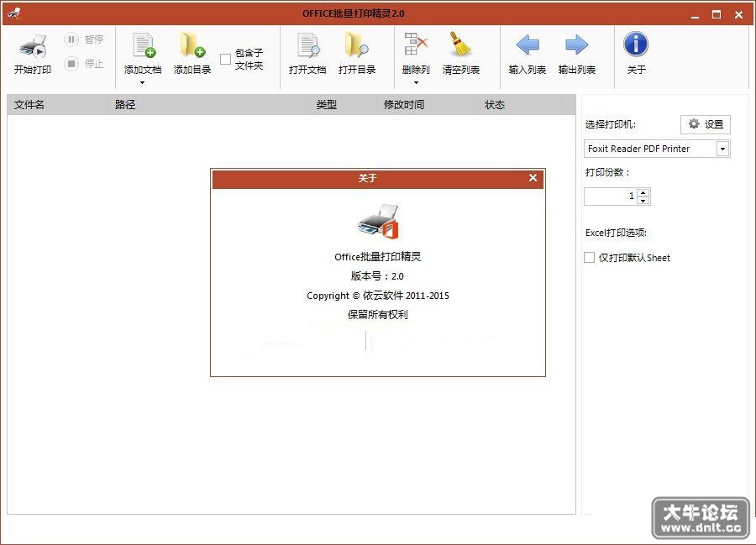The width and height of the screenshot is (756, 545).
Task: Expand the 删除列 dropdown arrow
Action: point(416,83)
